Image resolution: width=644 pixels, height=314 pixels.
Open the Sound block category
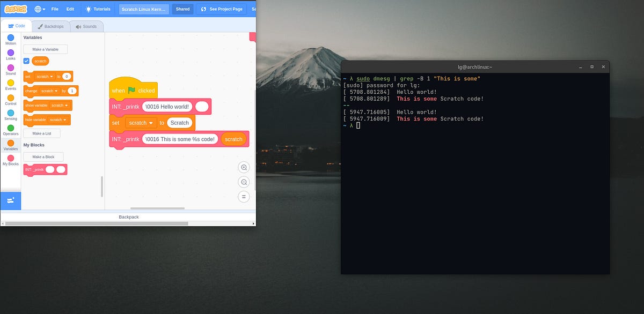pos(11,69)
